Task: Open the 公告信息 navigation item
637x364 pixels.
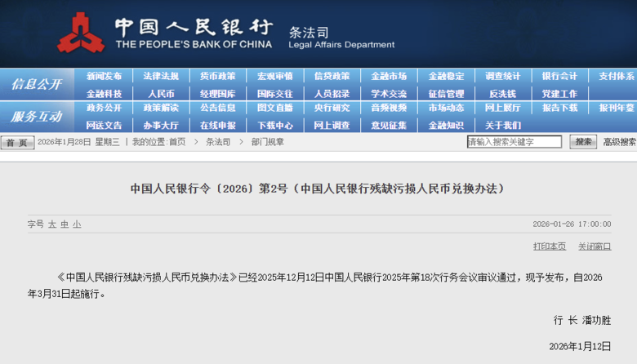Action: [x=218, y=108]
